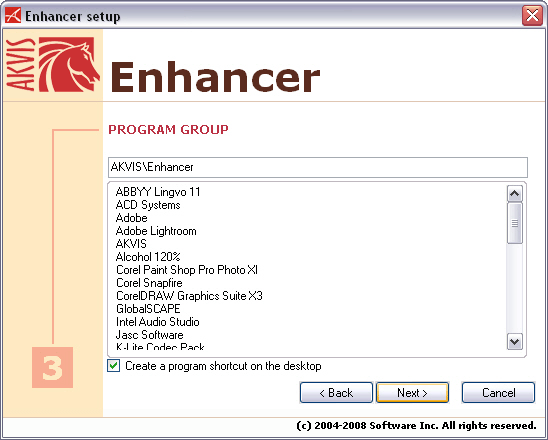This screenshot has width=548, height=440.
Task: Go back with the Back button
Action: [336, 392]
